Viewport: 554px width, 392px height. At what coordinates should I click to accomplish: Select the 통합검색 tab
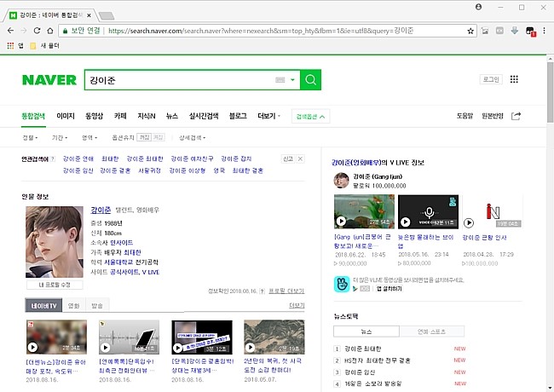[33, 116]
